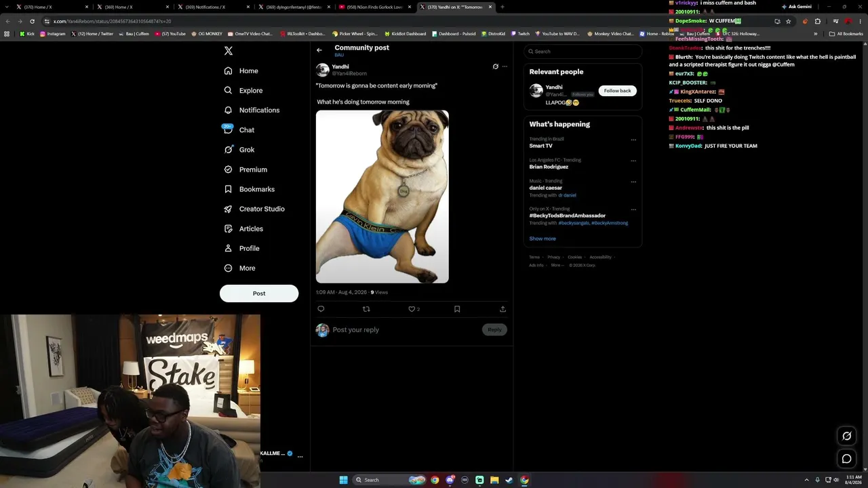This screenshot has height=488, width=868.
Task: Repost the pug post
Action: tap(366, 309)
